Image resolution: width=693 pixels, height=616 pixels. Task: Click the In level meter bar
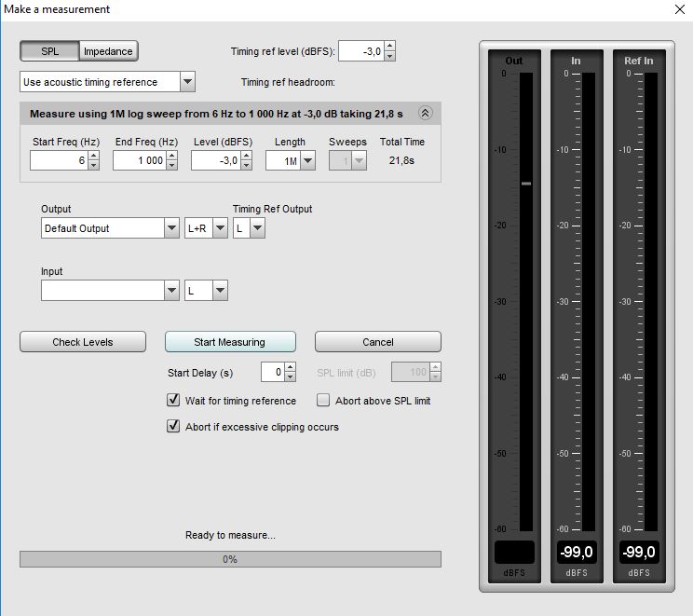(x=589, y=302)
